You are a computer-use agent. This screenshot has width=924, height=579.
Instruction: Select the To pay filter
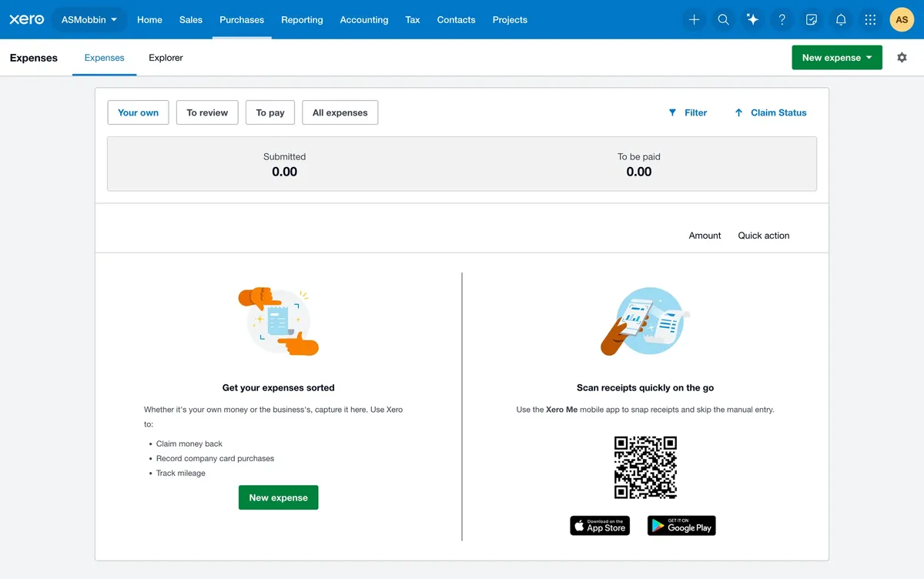(x=270, y=112)
